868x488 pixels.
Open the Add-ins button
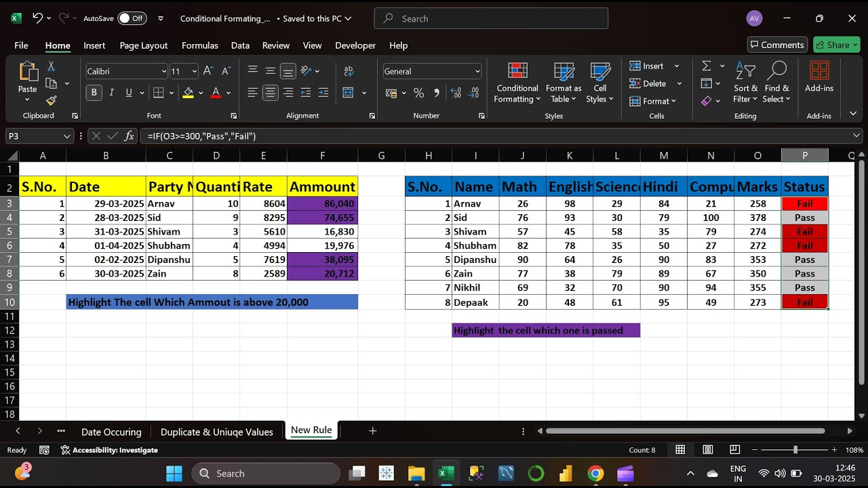(819, 77)
